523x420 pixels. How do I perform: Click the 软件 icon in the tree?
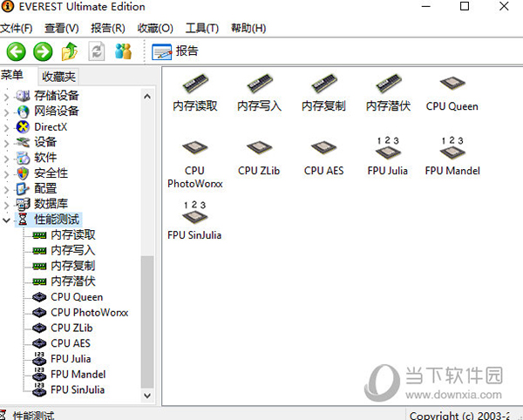tap(23, 158)
